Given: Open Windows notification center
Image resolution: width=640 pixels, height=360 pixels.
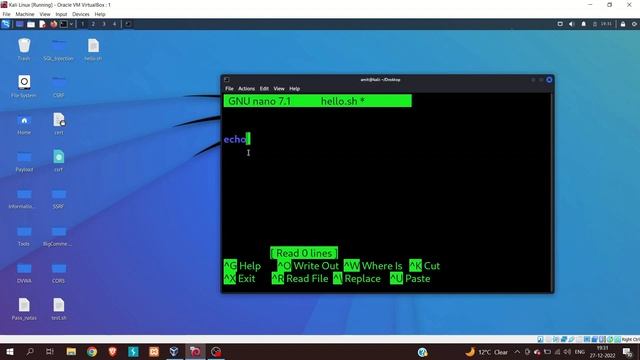Looking at the screenshot, I should click(628, 352).
